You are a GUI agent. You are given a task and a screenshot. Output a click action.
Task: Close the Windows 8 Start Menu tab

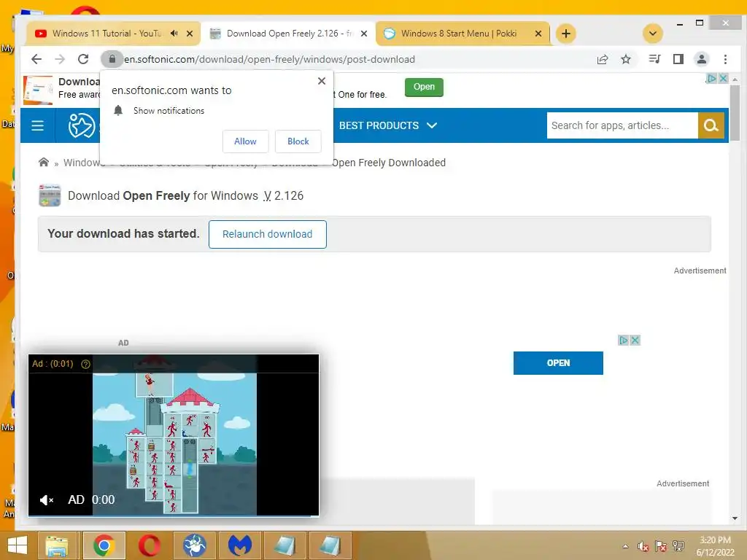click(x=538, y=34)
